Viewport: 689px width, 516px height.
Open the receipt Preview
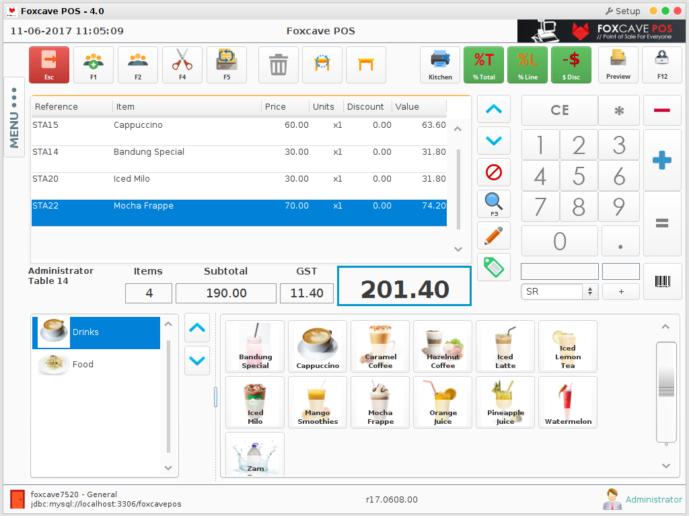click(x=618, y=65)
